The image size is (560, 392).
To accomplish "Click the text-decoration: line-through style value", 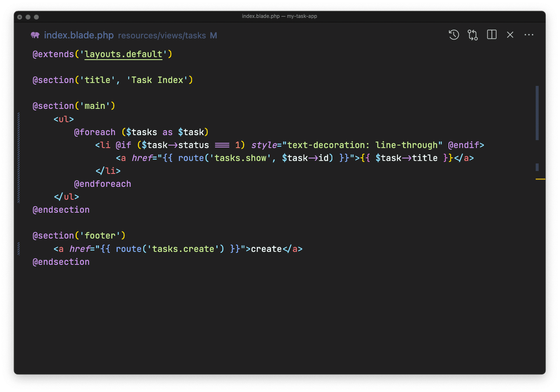I will 362,145.
